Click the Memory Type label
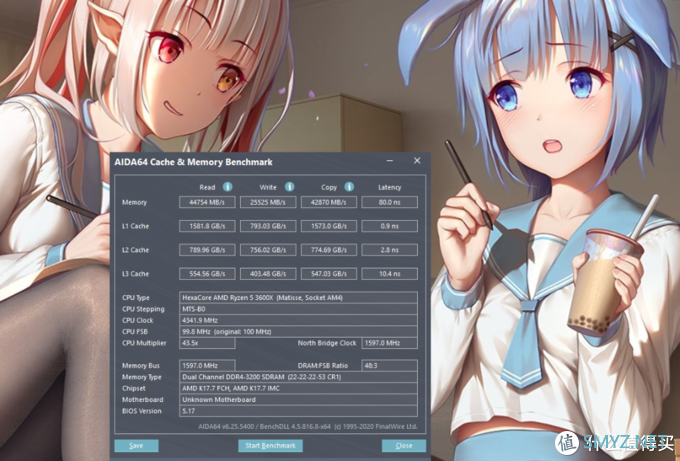The height and width of the screenshot is (461, 680). pos(141,377)
